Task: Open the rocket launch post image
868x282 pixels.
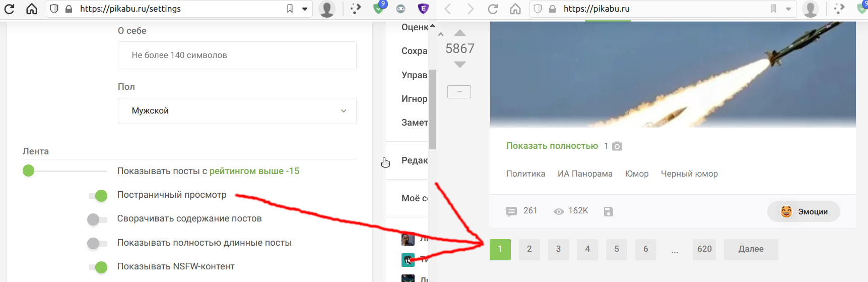Action: click(x=673, y=74)
